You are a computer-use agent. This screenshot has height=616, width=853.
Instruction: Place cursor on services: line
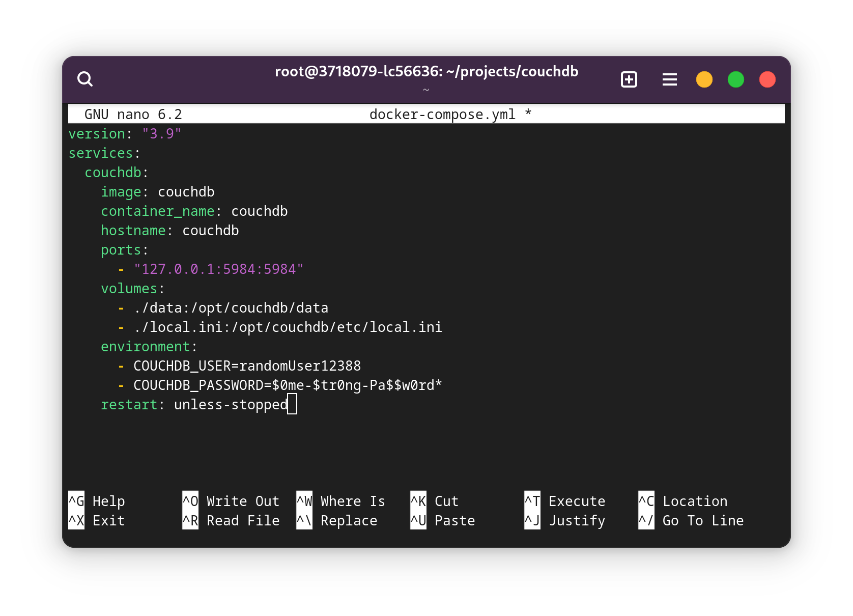[104, 153]
